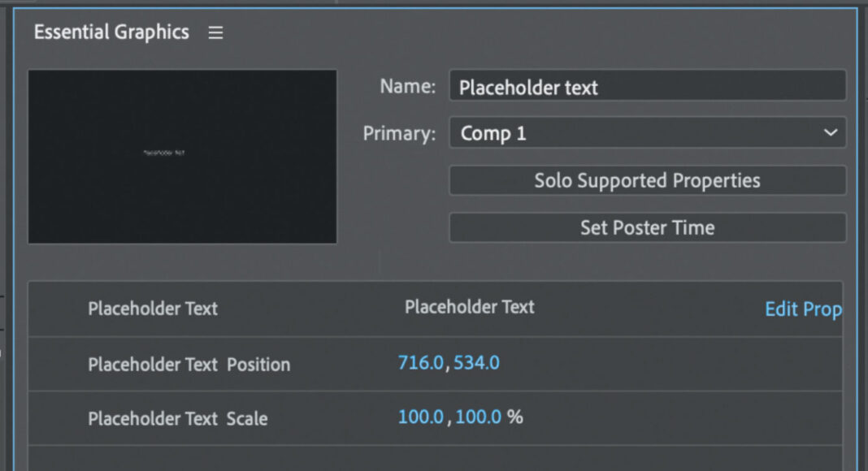Click the Name field containing Placeholder text
Viewport: 868px width, 471px height.
click(x=647, y=87)
